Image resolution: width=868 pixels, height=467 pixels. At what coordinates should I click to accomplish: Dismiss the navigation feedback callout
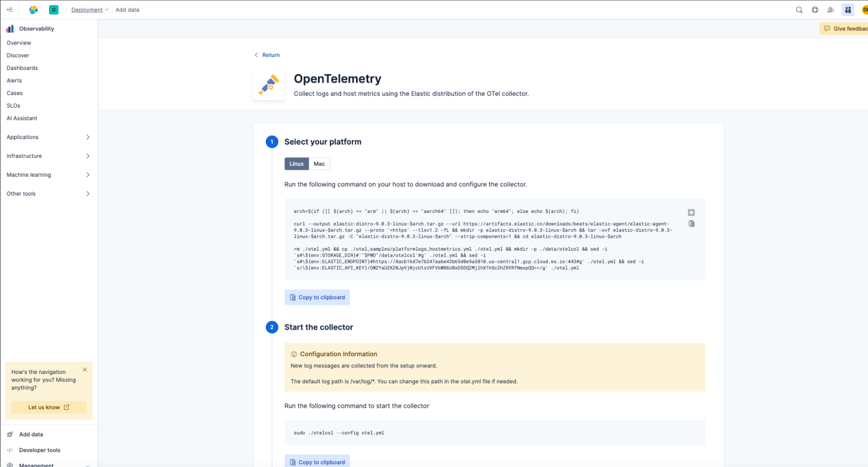85,370
